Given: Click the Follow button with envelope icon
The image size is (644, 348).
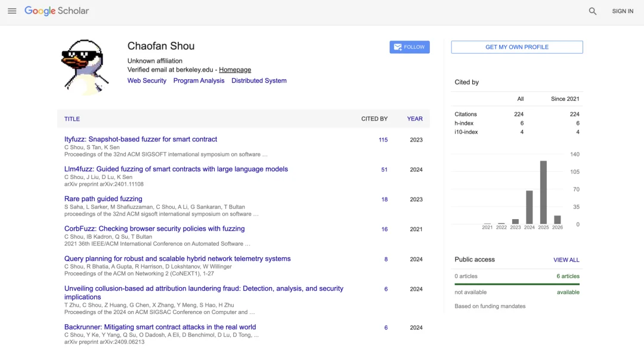Looking at the screenshot, I should coord(410,47).
